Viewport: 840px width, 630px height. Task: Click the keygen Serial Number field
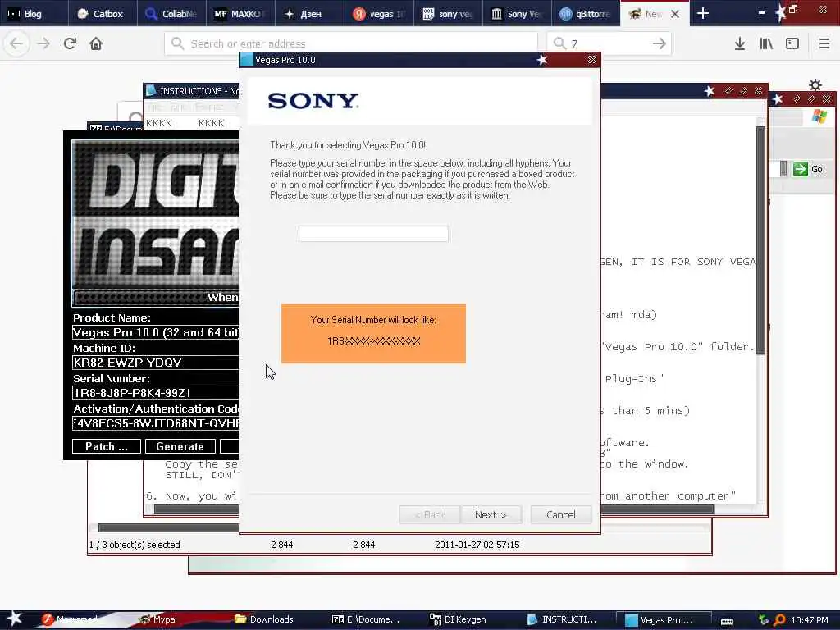pos(155,393)
